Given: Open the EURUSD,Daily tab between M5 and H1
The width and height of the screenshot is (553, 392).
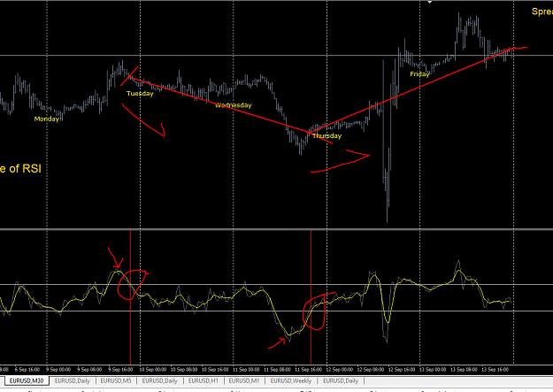Looking at the screenshot, I should 160,381.
